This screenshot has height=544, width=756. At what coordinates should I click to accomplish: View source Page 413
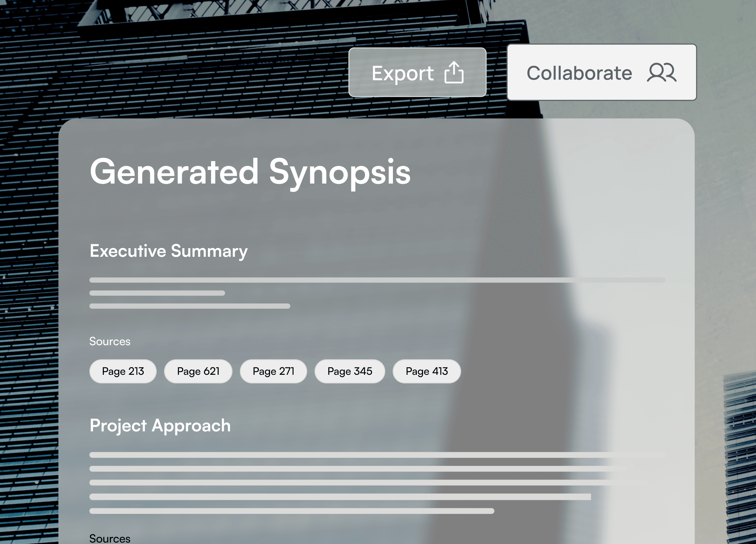(427, 371)
